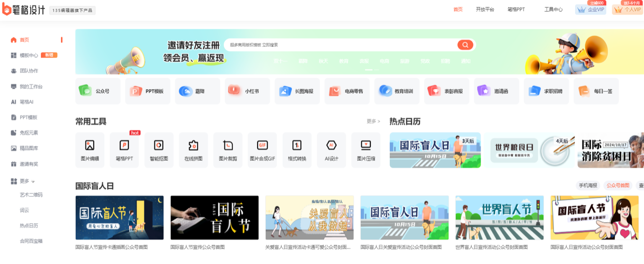This screenshot has height=264, width=644.
Task: Open 国际盲人节宣传卡通插画公众号首图 template
Action: [x=119, y=218]
